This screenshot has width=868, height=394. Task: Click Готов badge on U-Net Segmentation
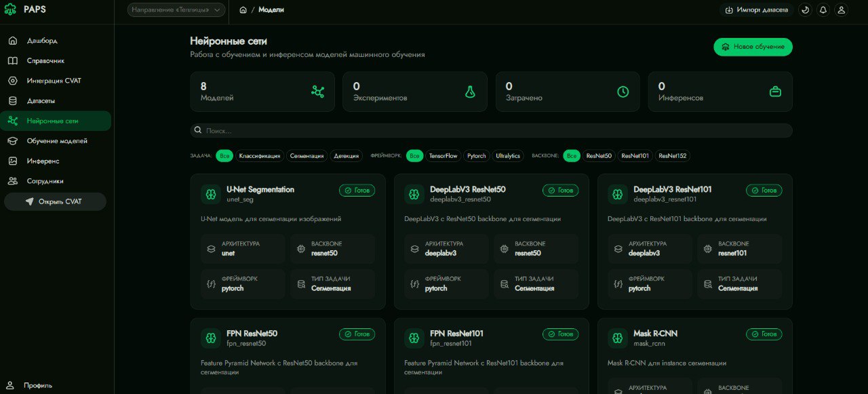[357, 191]
